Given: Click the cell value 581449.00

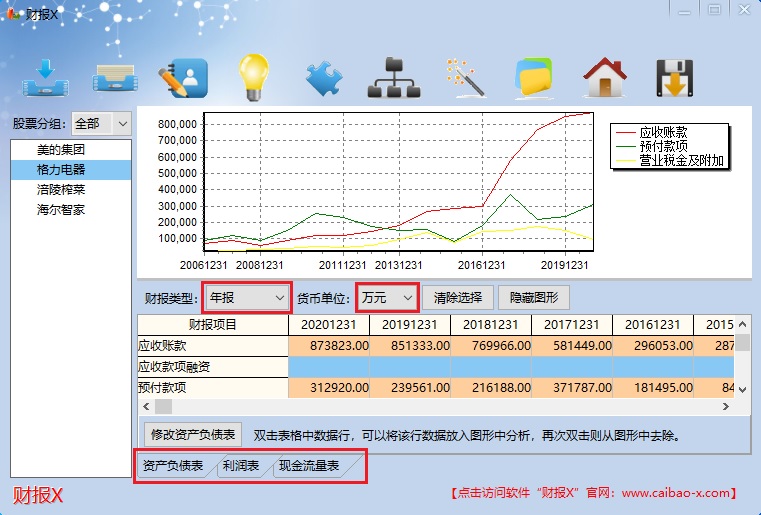Looking at the screenshot, I should (x=572, y=346).
